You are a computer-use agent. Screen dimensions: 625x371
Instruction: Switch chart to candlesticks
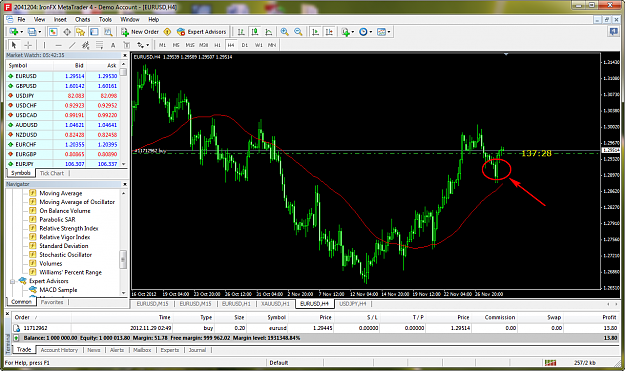[255, 32]
